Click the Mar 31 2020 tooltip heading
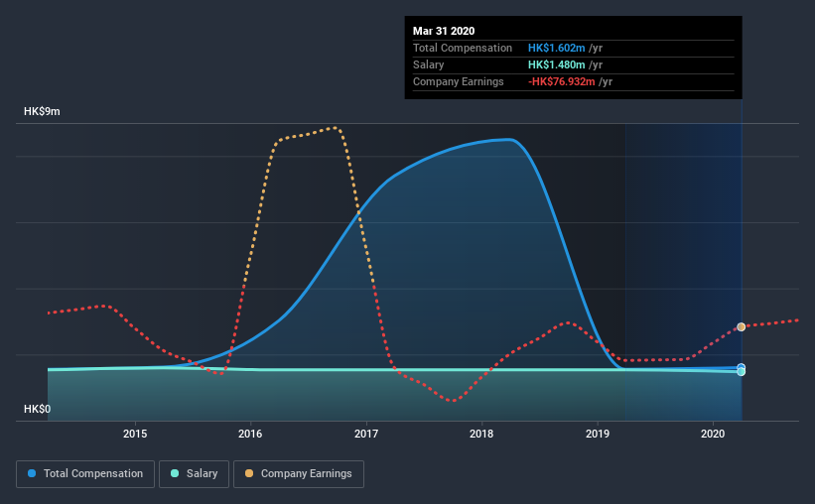The height and width of the screenshot is (504, 815). click(444, 31)
